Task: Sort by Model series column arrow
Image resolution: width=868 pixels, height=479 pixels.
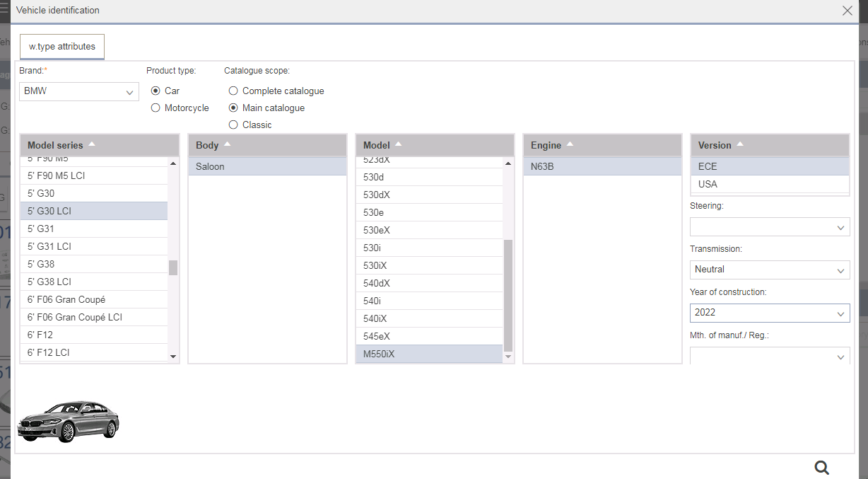Action: [92, 144]
